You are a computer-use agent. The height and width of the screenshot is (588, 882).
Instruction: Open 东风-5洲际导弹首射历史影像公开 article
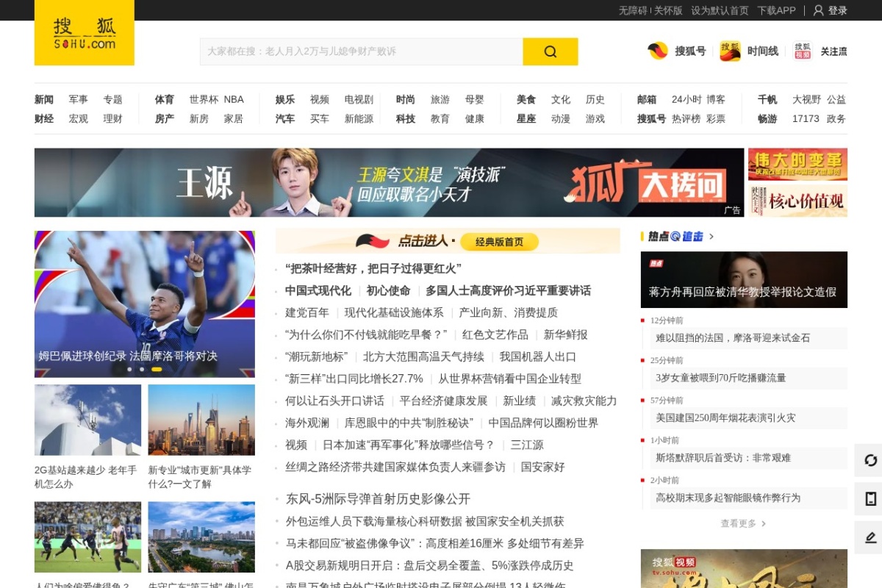click(x=378, y=498)
